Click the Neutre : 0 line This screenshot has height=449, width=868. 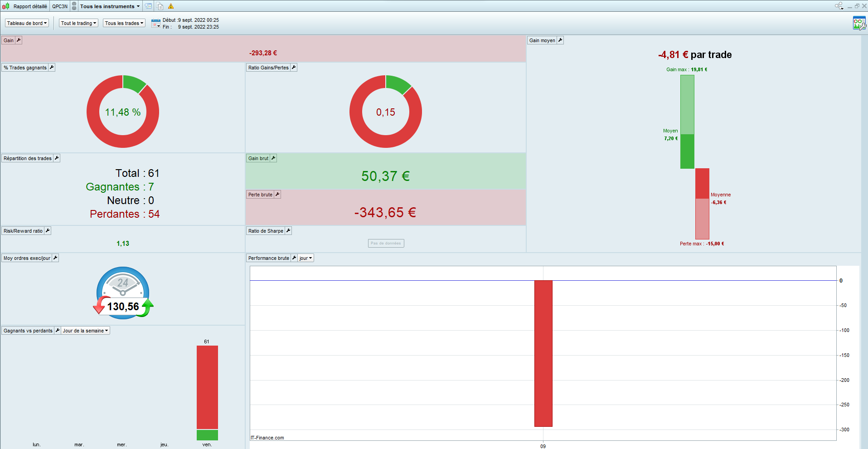pyautogui.click(x=131, y=200)
